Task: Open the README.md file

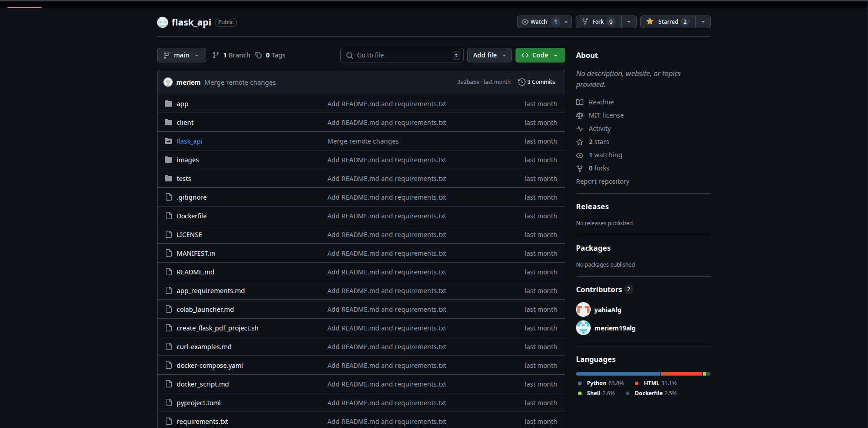Action: (195, 272)
